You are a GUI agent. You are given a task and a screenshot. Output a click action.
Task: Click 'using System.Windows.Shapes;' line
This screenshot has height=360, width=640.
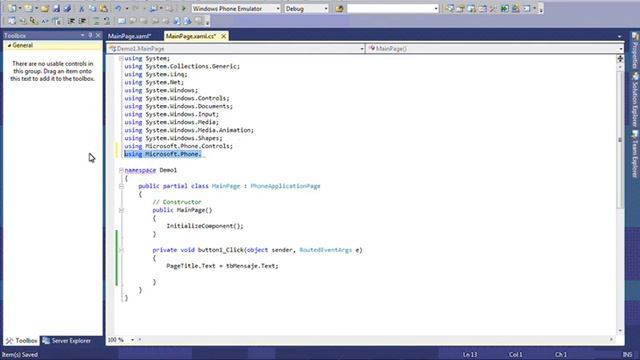point(173,138)
